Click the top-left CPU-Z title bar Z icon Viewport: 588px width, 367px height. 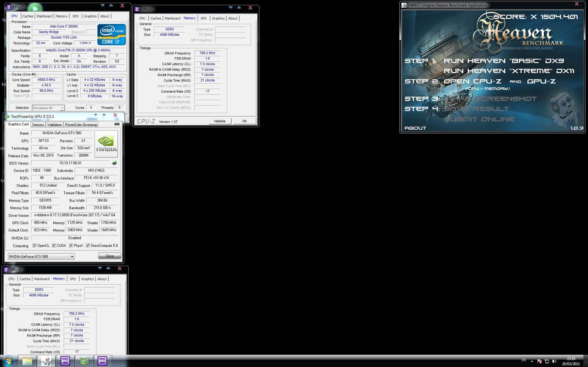coord(9,7)
